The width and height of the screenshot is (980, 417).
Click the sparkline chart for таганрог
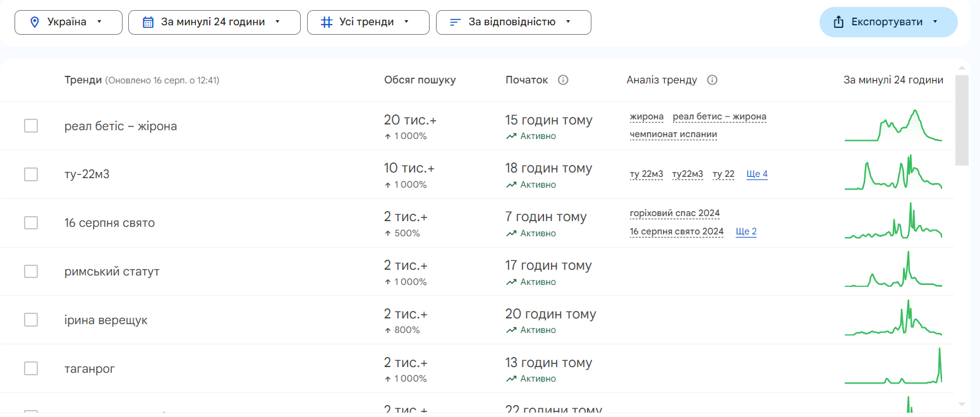(x=893, y=366)
